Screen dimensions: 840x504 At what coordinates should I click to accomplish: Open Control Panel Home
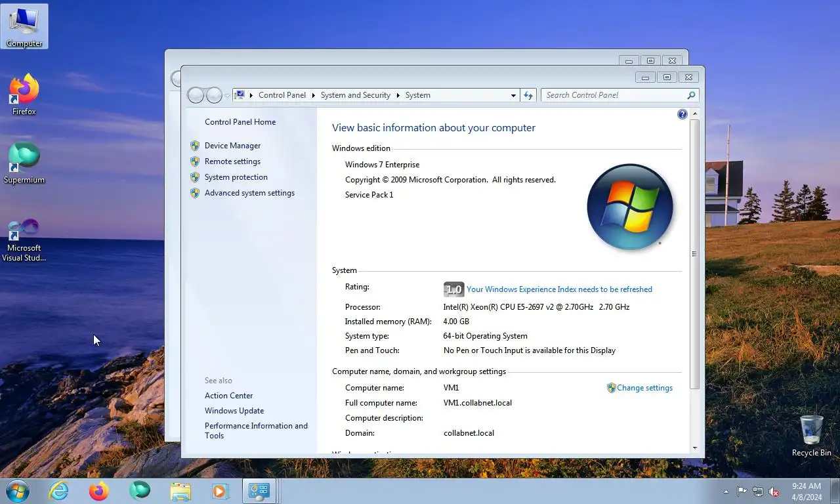tap(240, 122)
